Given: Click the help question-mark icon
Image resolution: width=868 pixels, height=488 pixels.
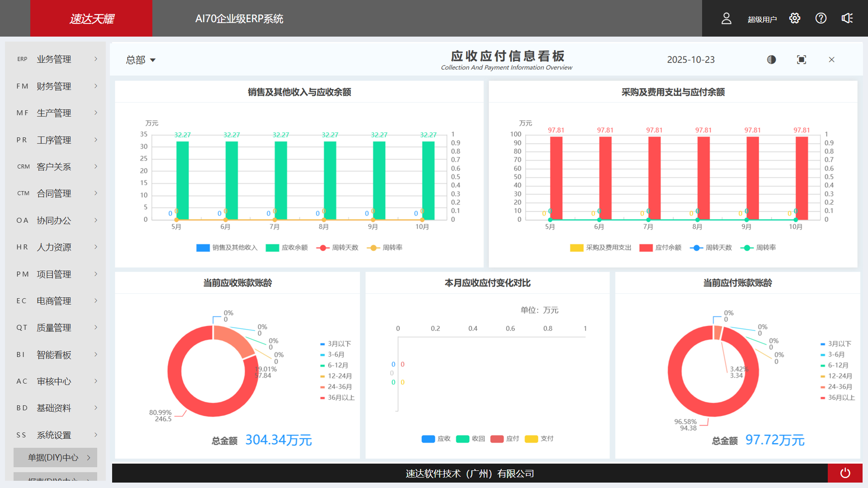Looking at the screenshot, I should [821, 18].
